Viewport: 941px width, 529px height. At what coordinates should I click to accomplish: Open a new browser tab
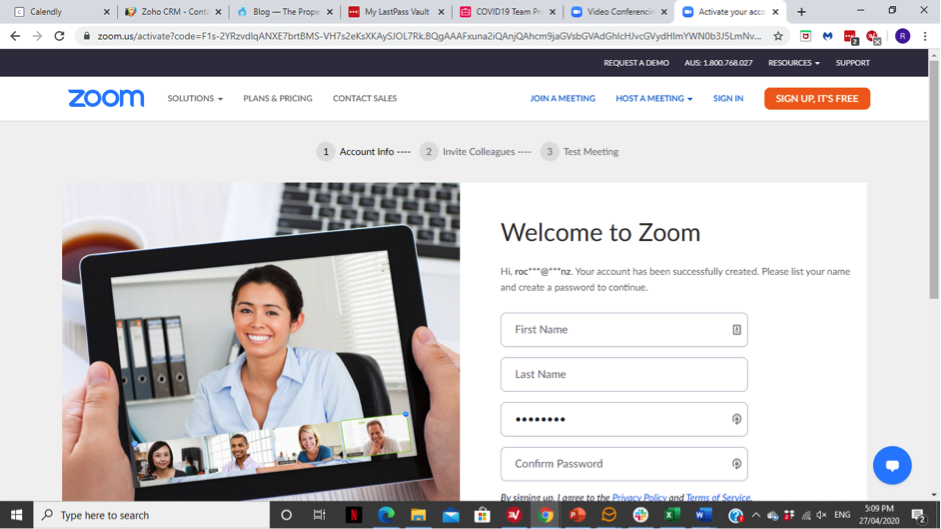tap(801, 11)
